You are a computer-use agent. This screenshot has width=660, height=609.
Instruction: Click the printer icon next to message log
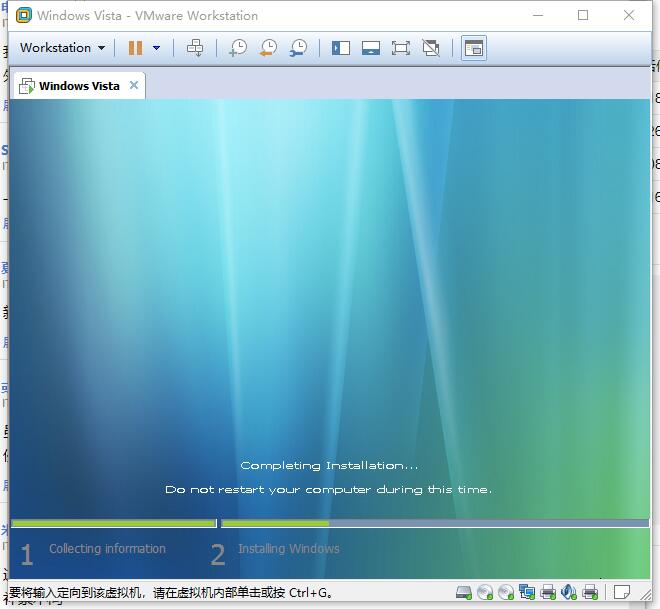(x=590, y=592)
